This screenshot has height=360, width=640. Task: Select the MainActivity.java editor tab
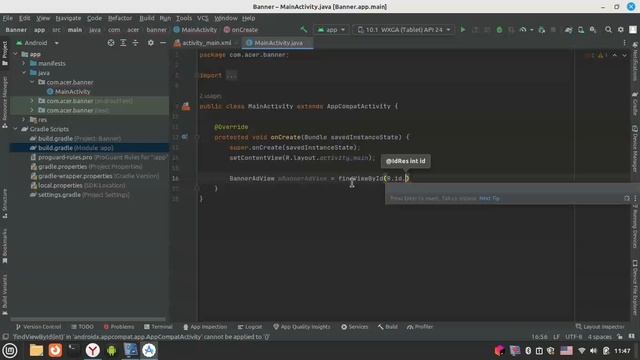coord(278,42)
